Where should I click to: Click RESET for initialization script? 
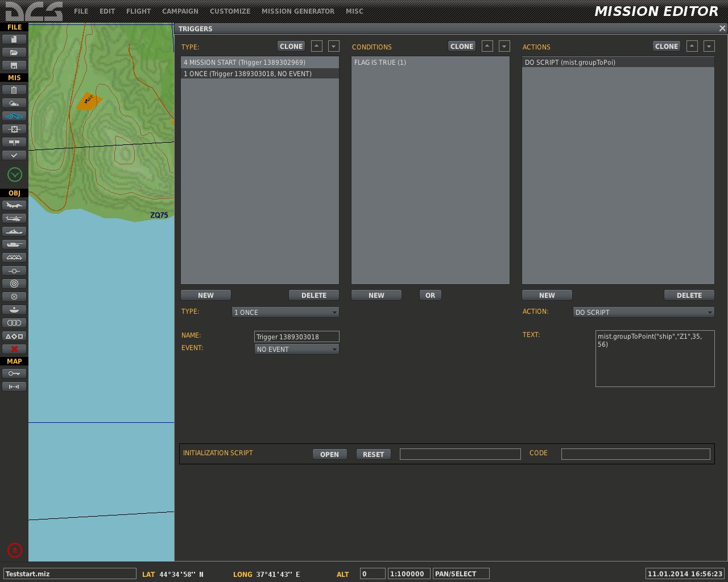click(374, 454)
